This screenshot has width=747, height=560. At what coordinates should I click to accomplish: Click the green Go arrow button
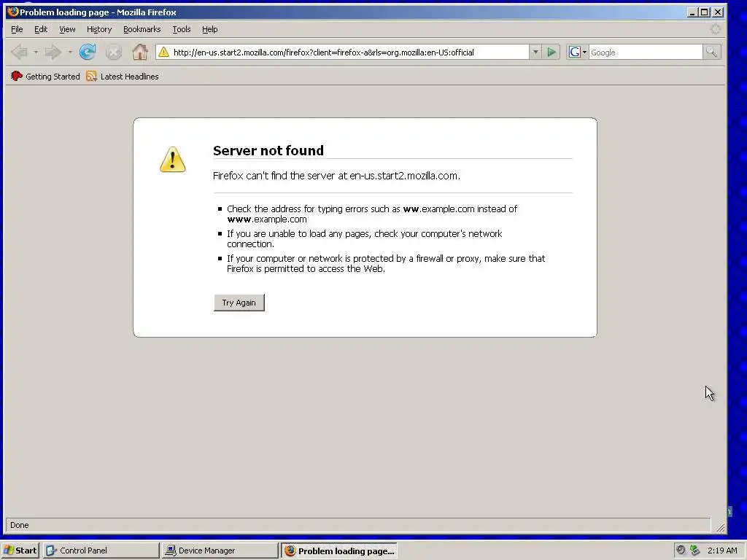(x=551, y=52)
